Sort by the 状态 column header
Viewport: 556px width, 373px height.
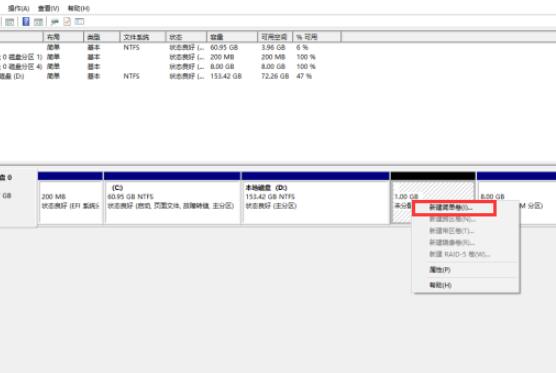coord(187,37)
